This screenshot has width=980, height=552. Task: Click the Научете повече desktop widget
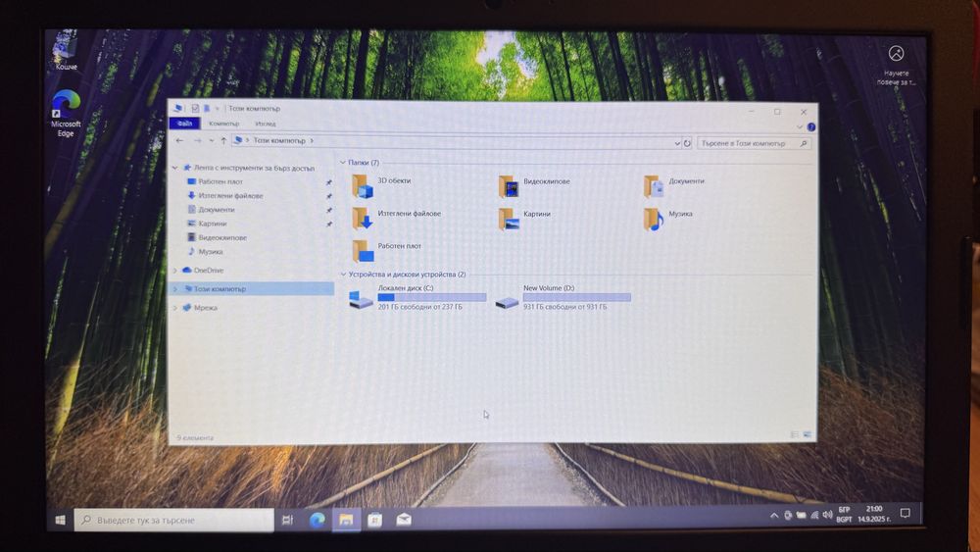(x=897, y=66)
